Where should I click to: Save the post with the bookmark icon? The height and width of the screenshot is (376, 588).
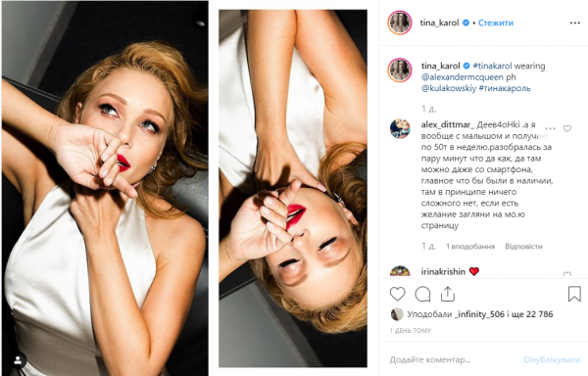click(574, 294)
